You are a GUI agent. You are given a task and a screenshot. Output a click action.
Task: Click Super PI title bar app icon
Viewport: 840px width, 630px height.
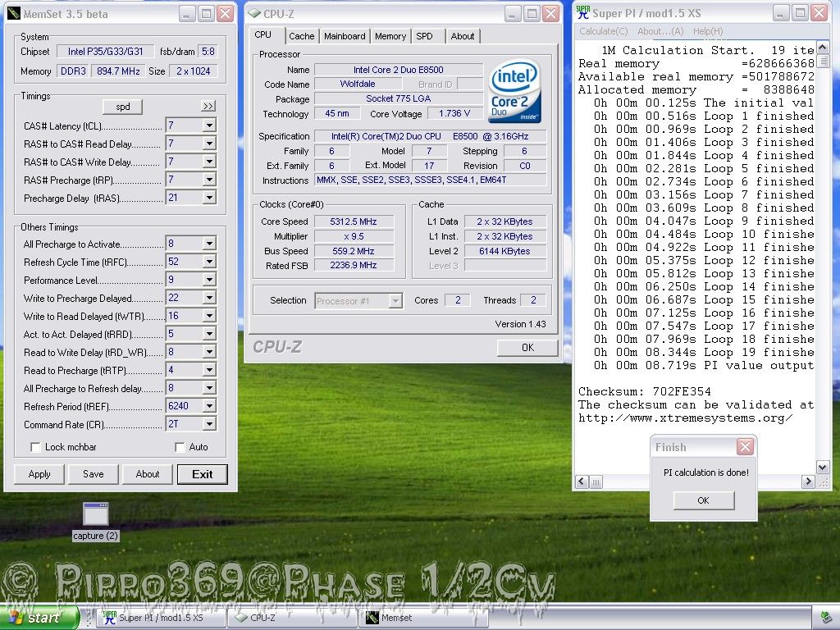pyautogui.click(x=583, y=13)
